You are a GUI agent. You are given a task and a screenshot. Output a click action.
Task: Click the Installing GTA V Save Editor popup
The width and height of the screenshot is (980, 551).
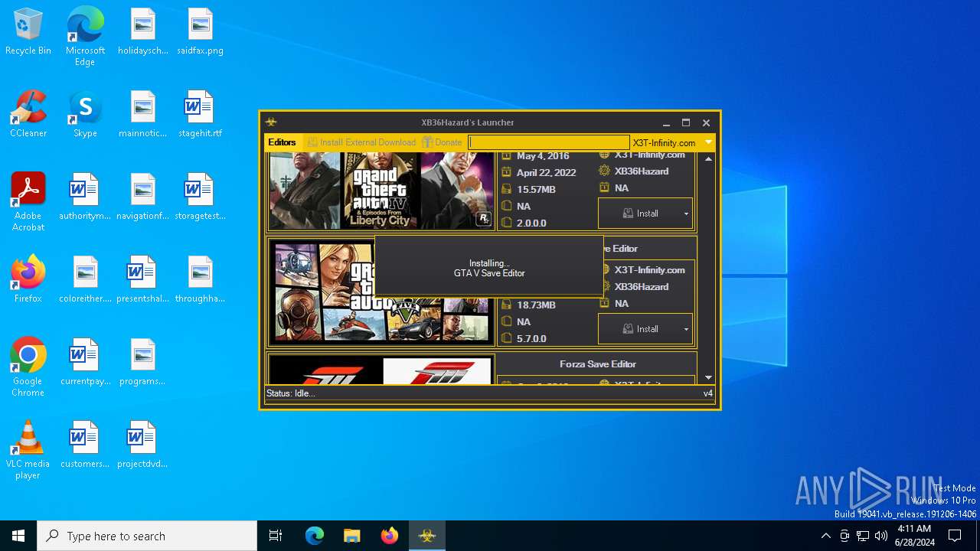tap(489, 266)
